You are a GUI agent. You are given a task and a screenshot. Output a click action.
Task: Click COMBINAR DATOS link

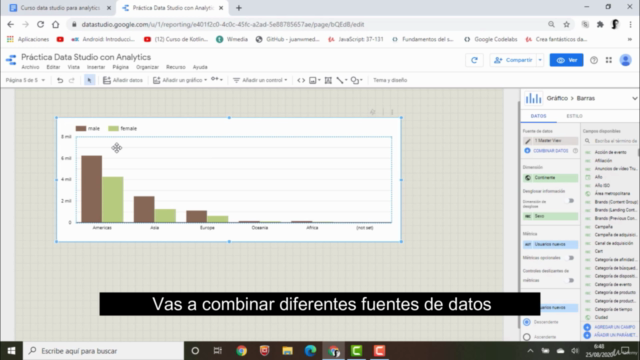point(550,151)
